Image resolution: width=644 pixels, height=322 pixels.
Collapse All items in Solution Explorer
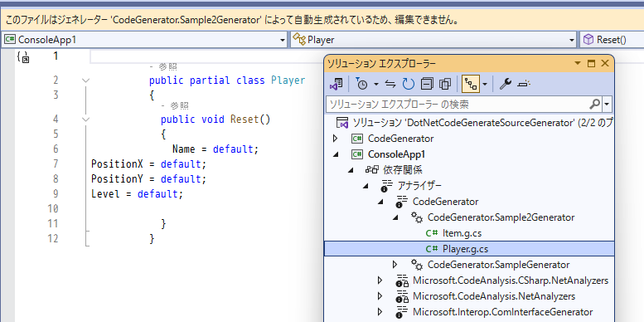427,85
